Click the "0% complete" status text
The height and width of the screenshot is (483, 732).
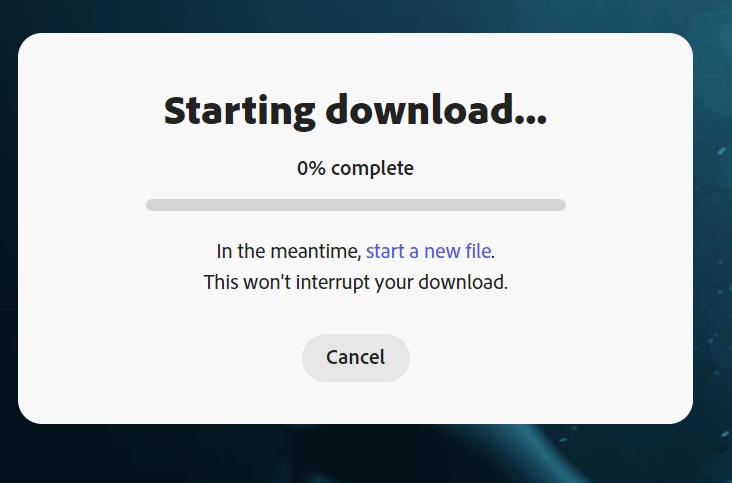click(x=355, y=168)
